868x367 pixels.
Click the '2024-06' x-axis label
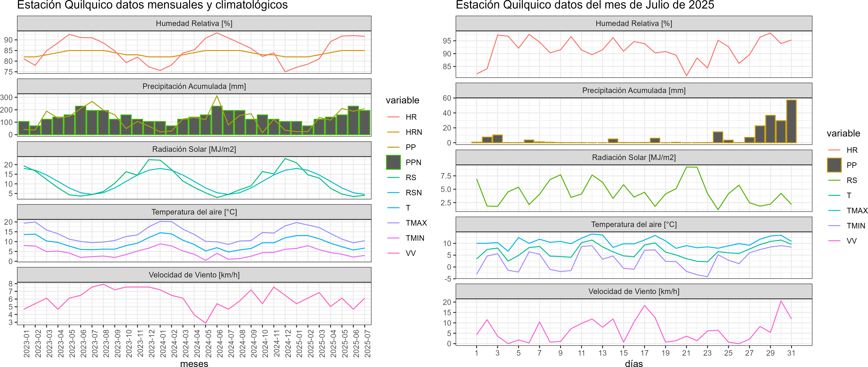point(220,343)
